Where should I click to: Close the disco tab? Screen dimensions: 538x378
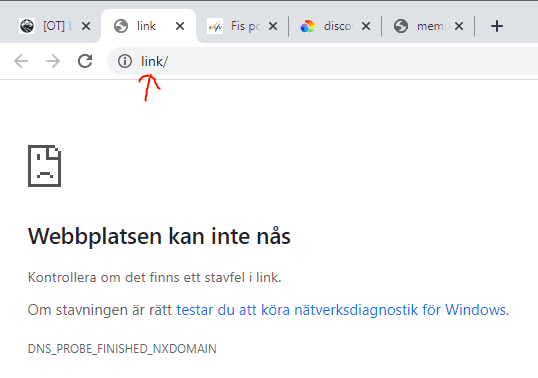[366, 26]
